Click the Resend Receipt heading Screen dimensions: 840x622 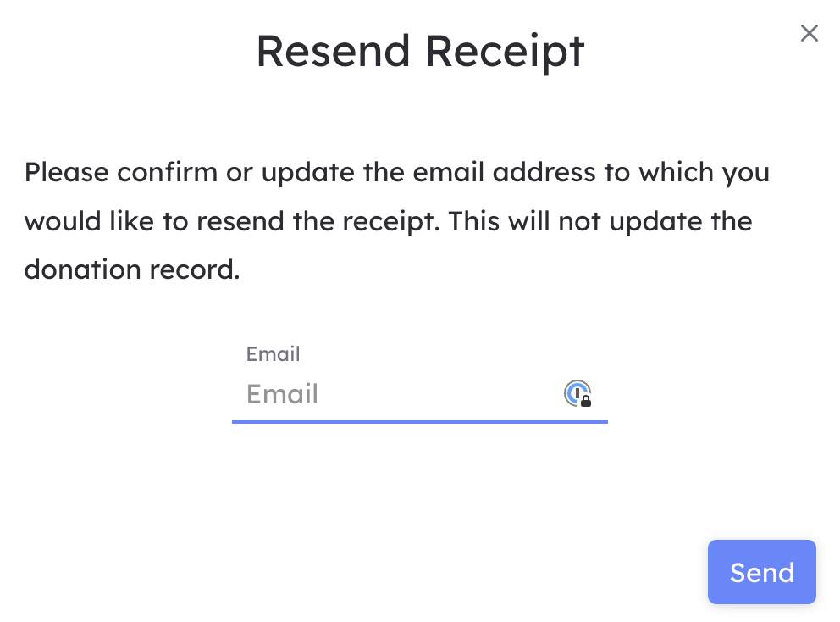click(420, 52)
